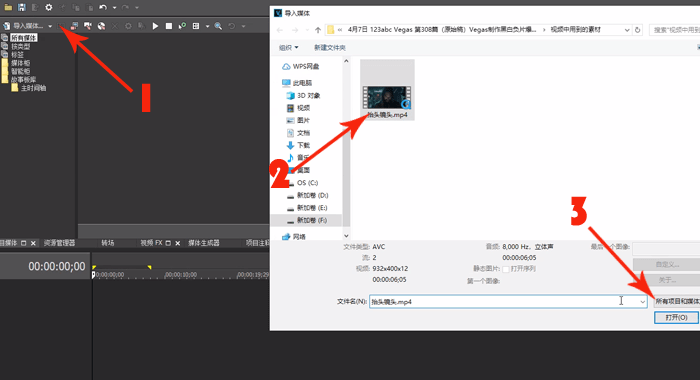Expand the views dropdown arrow
700x380 pixels.
pos(207,26)
